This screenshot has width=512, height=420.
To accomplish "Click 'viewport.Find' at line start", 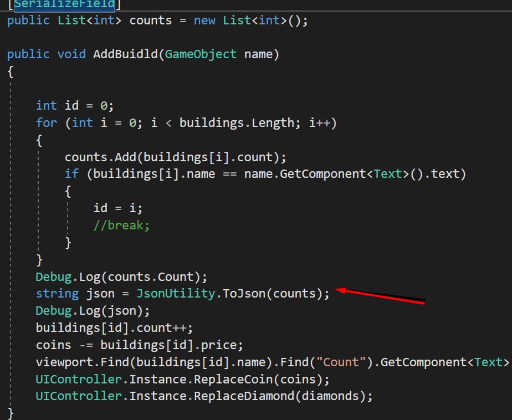I will coord(82,362).
